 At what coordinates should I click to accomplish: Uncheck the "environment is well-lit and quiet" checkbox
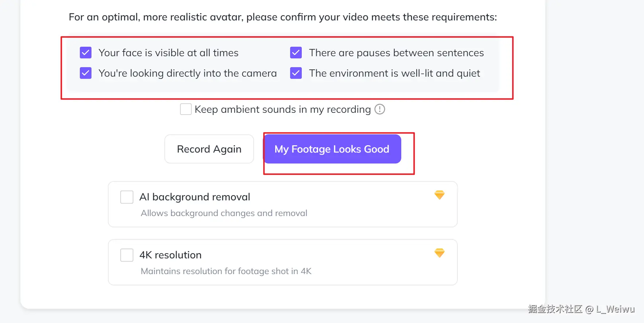coord(296,73)
